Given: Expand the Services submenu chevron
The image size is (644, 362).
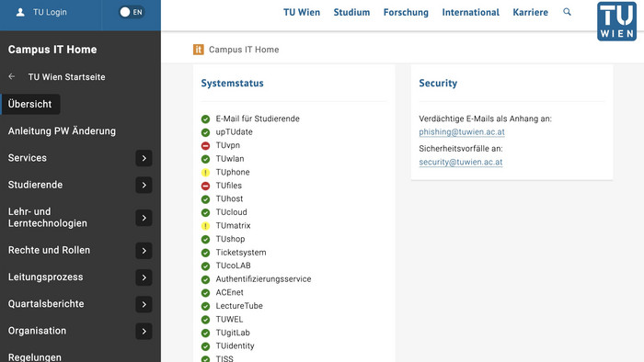Looking at the screenshot, I should [x=144, y=158].
